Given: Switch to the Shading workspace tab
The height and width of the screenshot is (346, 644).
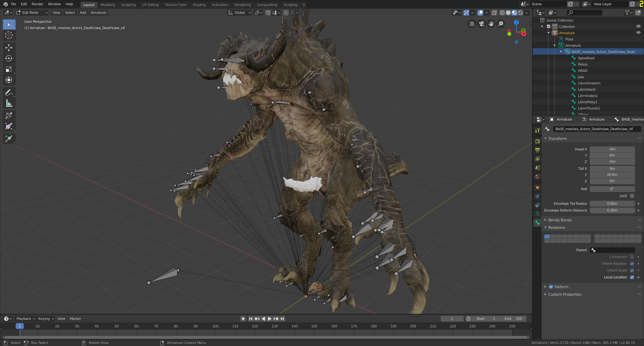Looking at the screenshot, I should pos(199,5).
